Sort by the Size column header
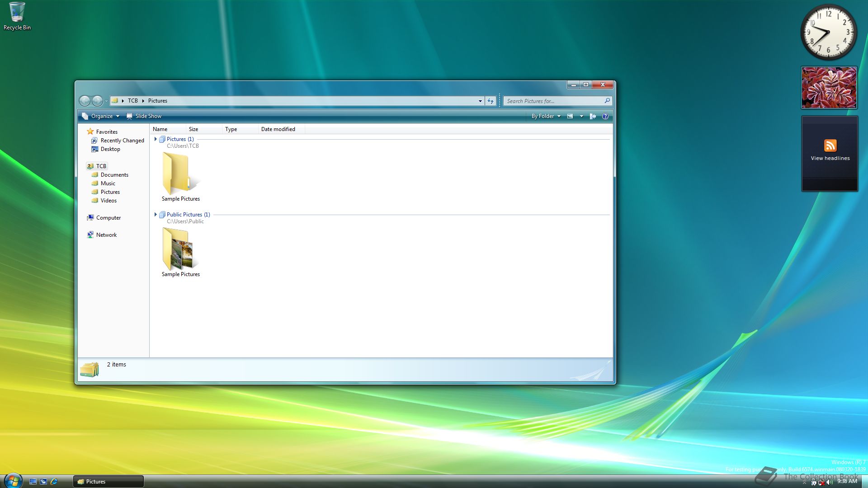This screenshot has width=868, height=488. (204, 129)
